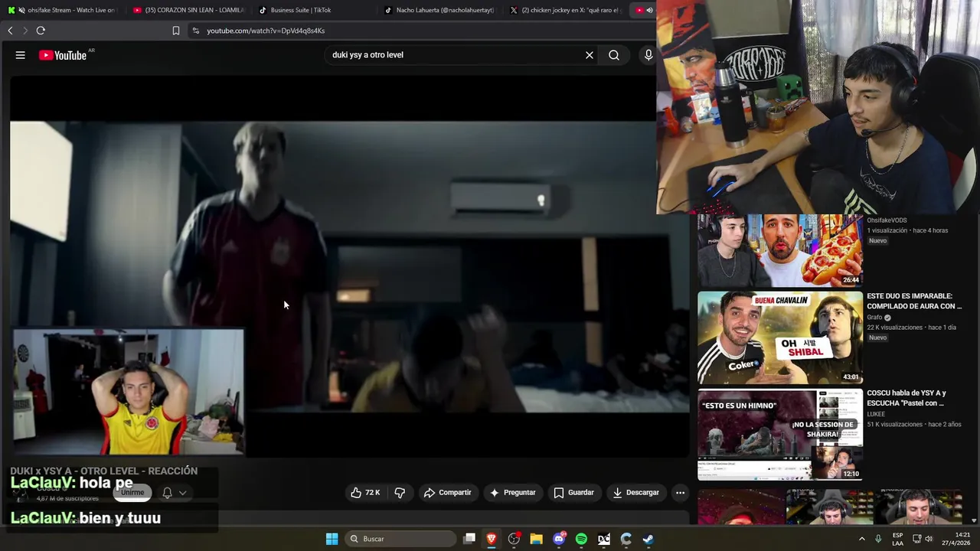
Task: Start voice search with the microphone
Action: [648, 55]
